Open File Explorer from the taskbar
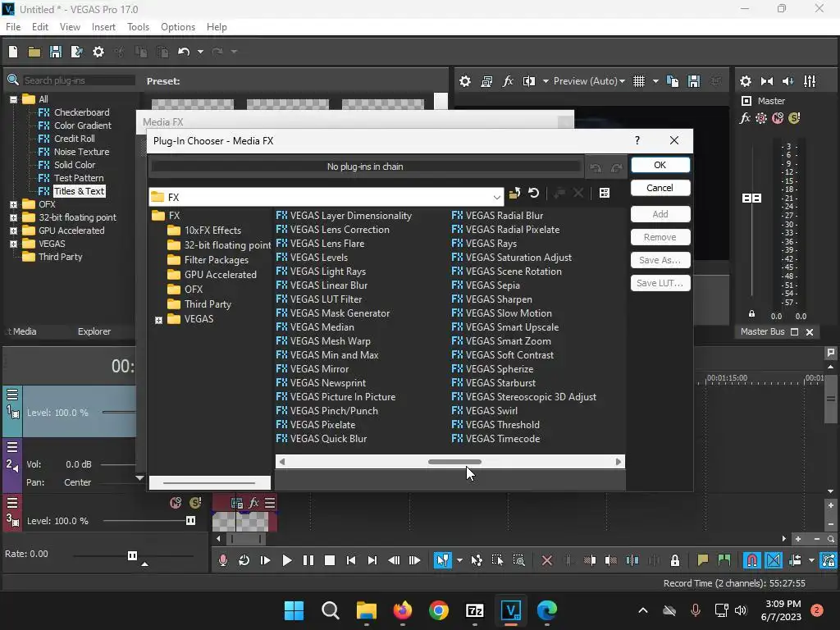Viewport: 840px width, 630px height. [367, 610]
